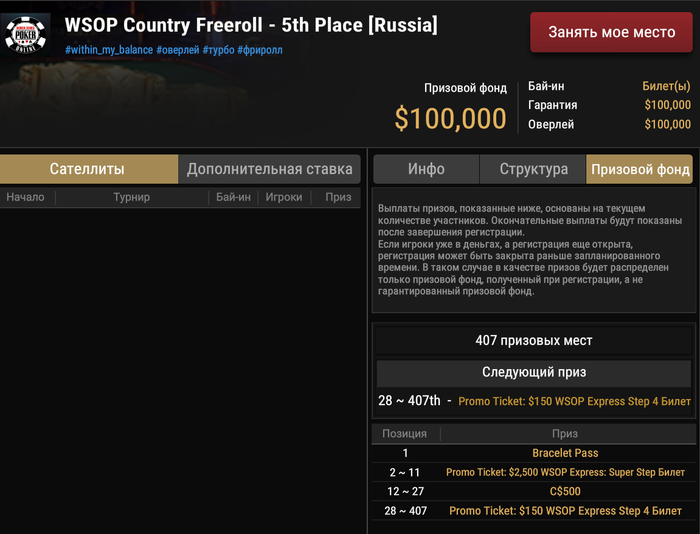The height and width of the screenshot is (534, 700).
Task: Select the Структура tab
Action: pyautogui.click(x=533, y=169)
